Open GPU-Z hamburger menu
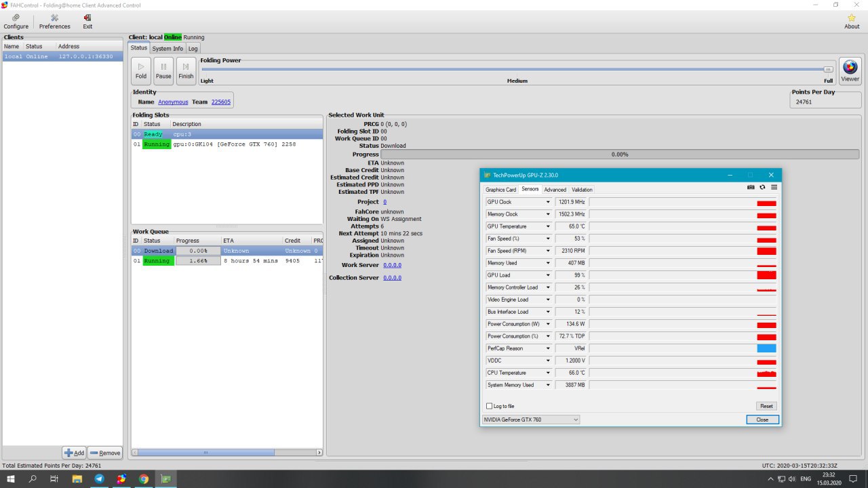The height and width of the screenshot is (488, 868). [774, 187]
